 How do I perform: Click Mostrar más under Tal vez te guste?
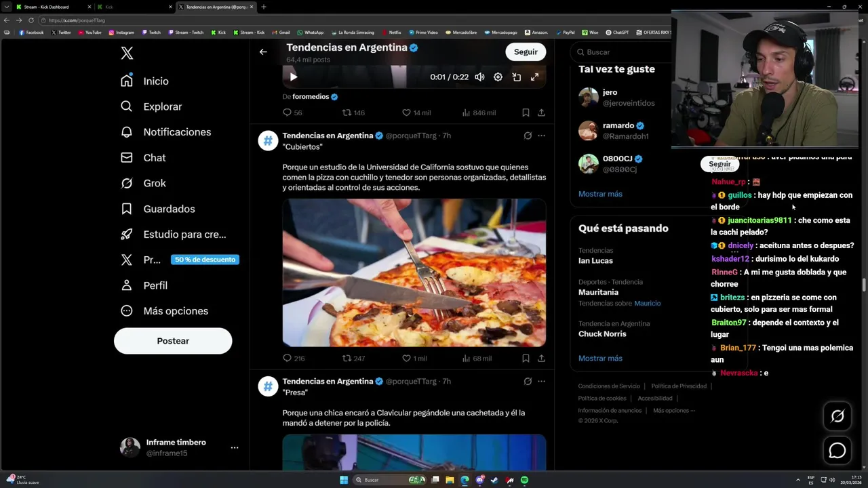click(x=600, y=194)
